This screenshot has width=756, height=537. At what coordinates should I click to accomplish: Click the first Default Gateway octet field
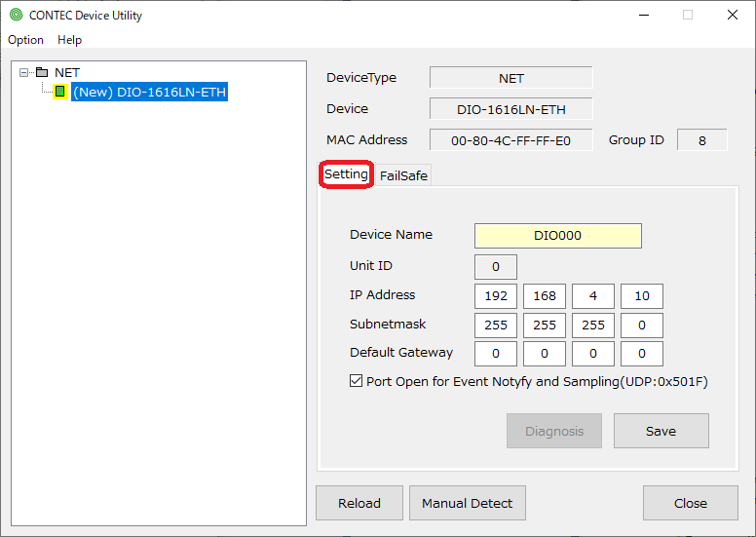click(497, 354)
